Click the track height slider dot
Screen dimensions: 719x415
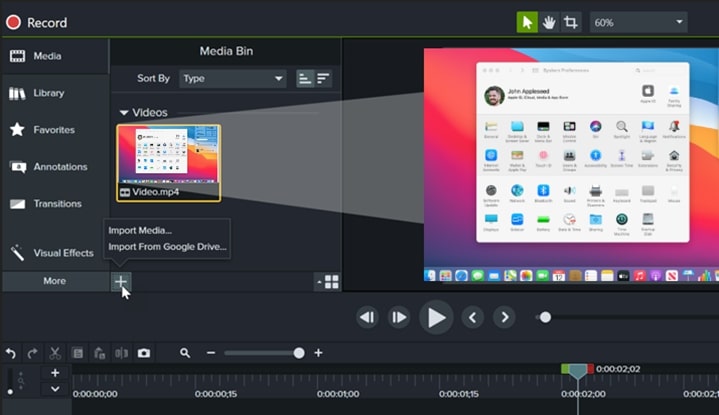click(x=10, y=392)
